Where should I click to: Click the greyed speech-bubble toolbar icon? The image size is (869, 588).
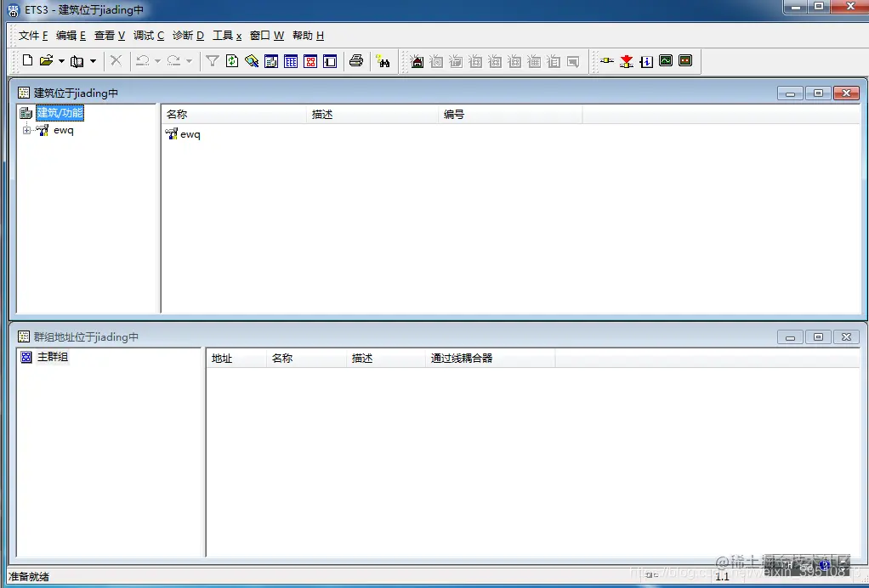[573, 61]
